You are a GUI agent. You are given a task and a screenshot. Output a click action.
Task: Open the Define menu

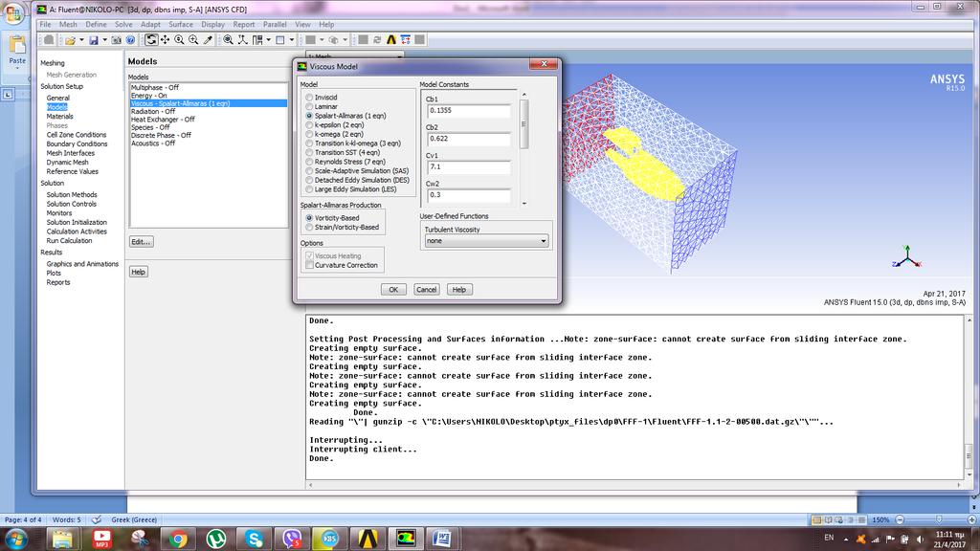tap(96, 24)
